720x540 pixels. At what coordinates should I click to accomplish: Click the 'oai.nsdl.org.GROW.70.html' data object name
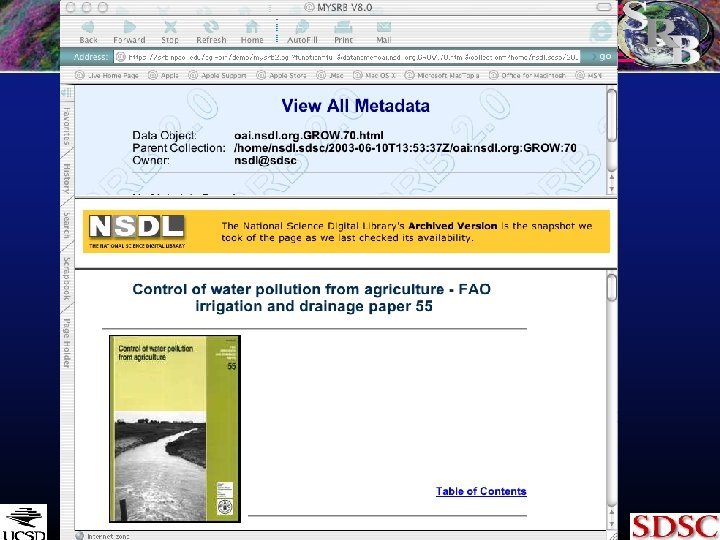309,135
